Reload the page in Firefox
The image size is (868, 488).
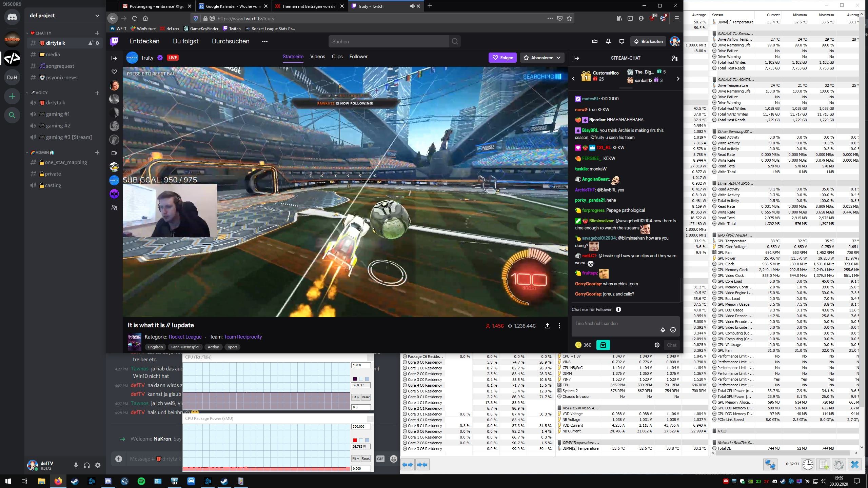point(135,18)
